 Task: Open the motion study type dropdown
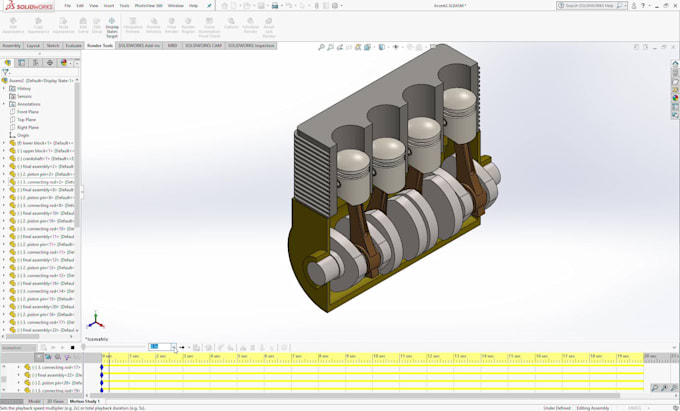point(19,348)
